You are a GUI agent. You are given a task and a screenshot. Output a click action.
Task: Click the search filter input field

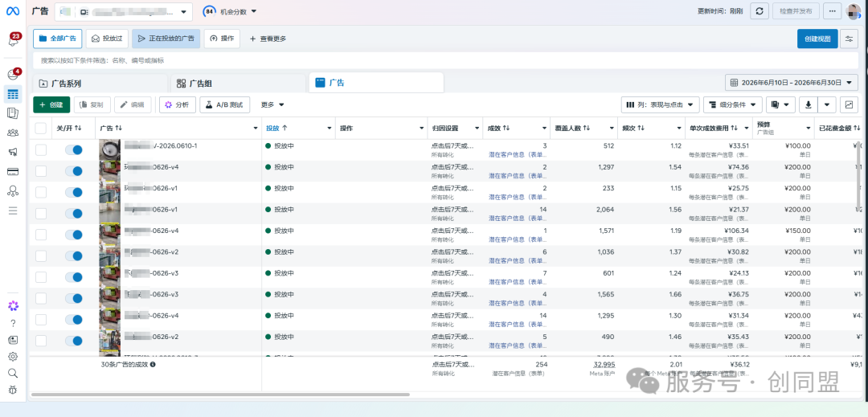pyautogui.click(x=445, y=60)
